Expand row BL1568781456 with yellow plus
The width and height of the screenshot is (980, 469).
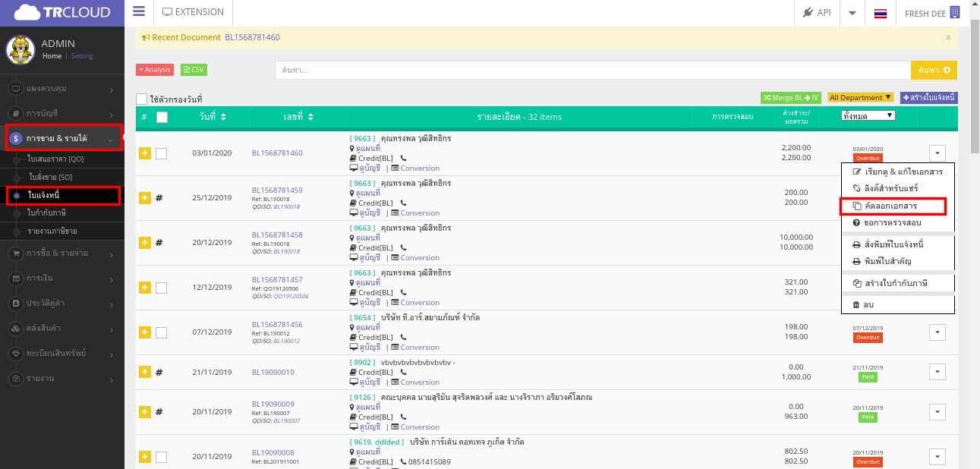tap(145, 332)
